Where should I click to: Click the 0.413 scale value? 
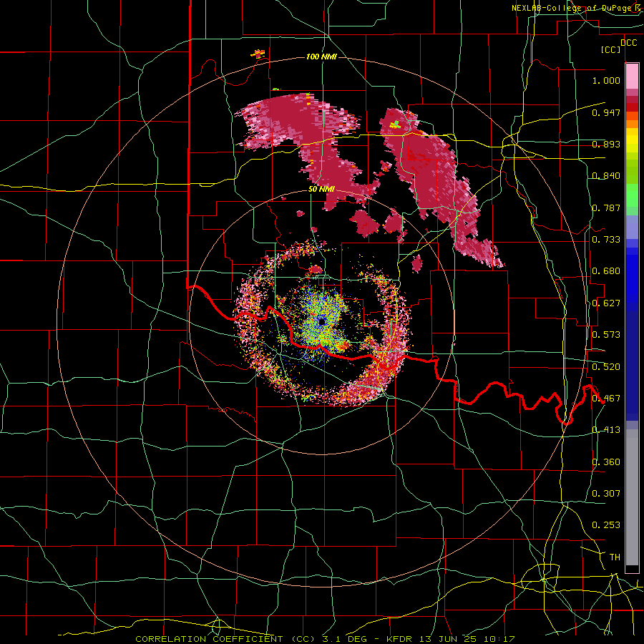pos(606,430)
